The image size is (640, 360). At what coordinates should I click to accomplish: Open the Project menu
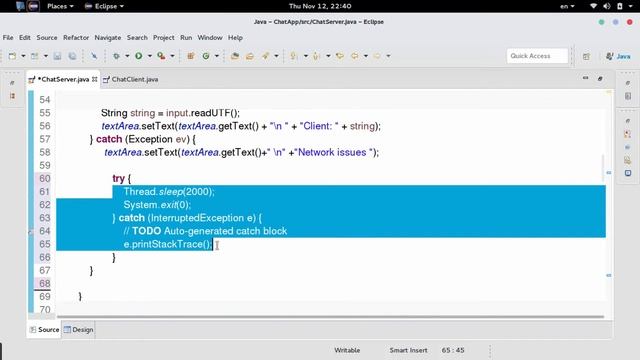tap(164, 38)
